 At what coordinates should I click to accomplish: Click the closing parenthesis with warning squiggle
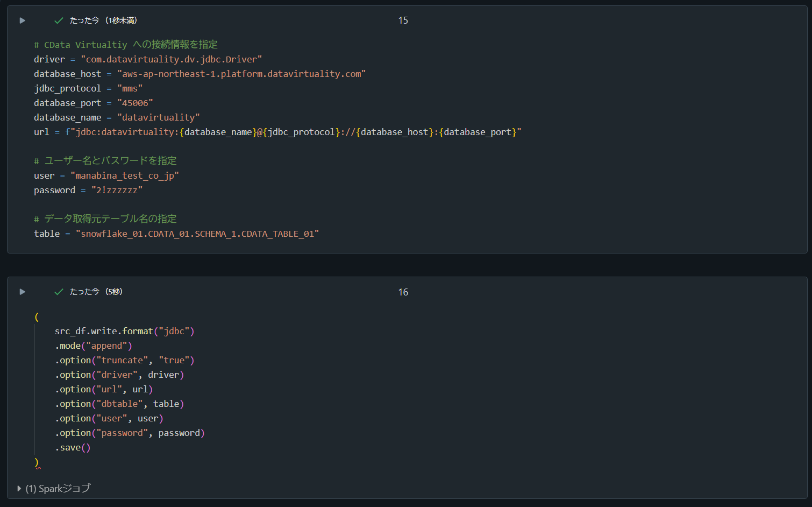point(37,462)
